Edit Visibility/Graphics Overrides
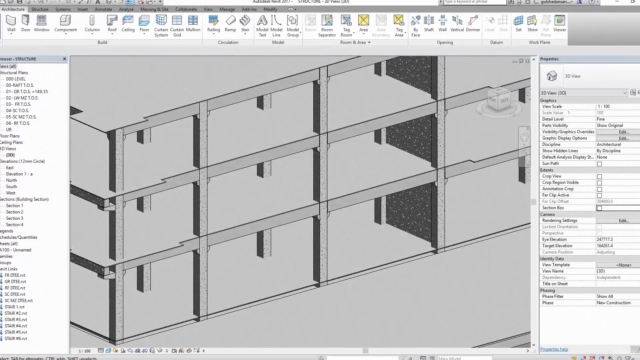This screenshot has height=360, width=640. pyautogui.click(x=618, y=132)
